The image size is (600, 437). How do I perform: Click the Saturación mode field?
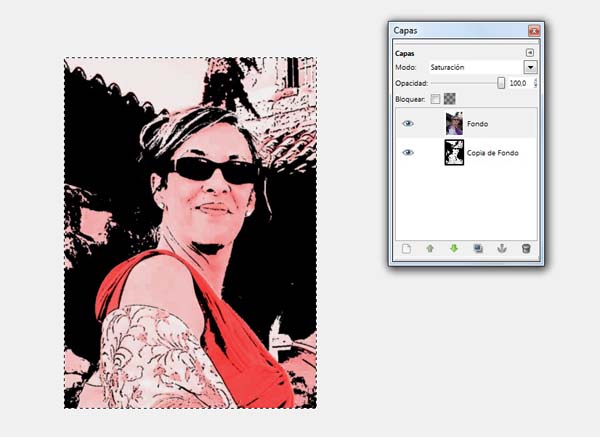pyautogui.click(x=476, y=67)
